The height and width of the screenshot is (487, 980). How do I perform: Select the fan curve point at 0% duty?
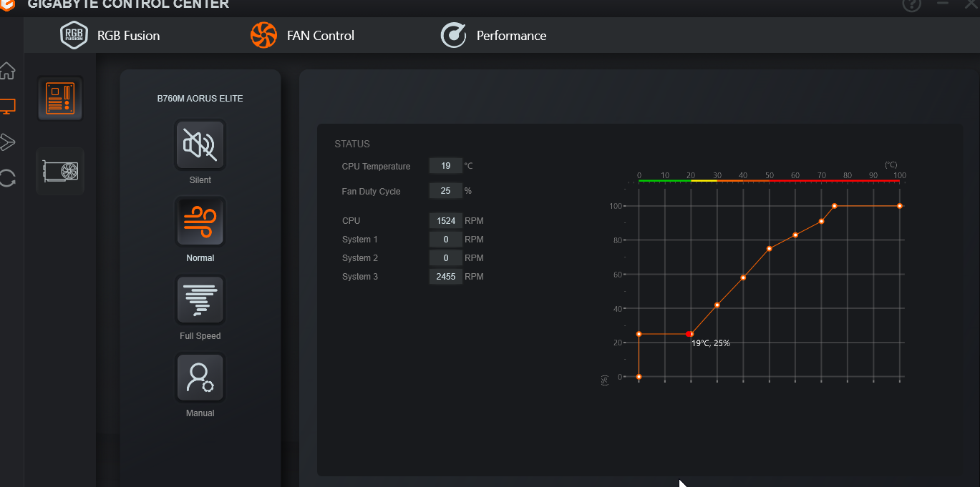pyautogui.click(x=639, y=377)
